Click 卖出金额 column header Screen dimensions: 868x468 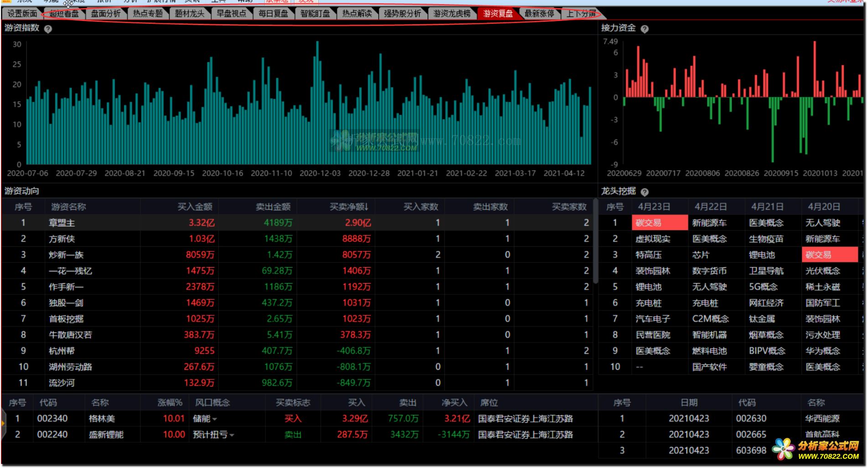coord(273,207)
